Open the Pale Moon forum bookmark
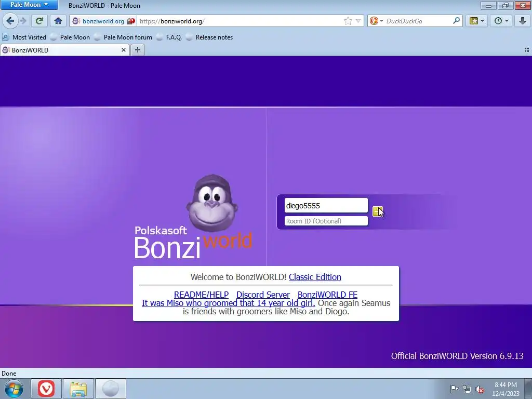Image resolution: width=532 pixels, height=399 pixels. [x=123, y=37]
